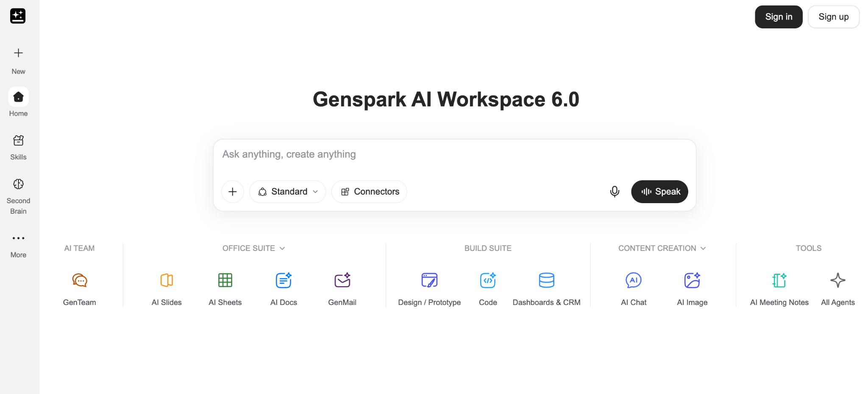Expand the CONTENT CREATION category
Screen dimensions: 868x394
click(x=662, y=249)
